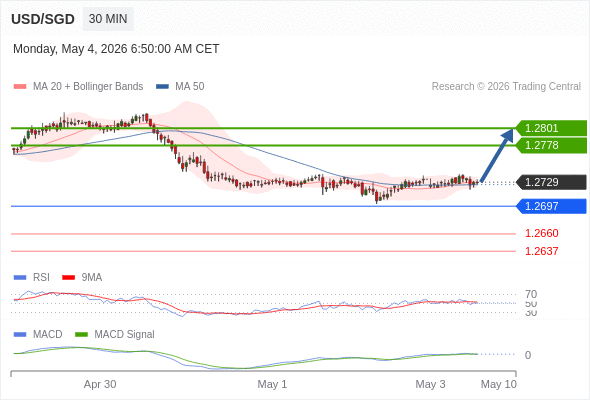The height and width of the screenshot is (400, 590).
Task: Click the May 1 date axis label
Action: tap(272, 384)
